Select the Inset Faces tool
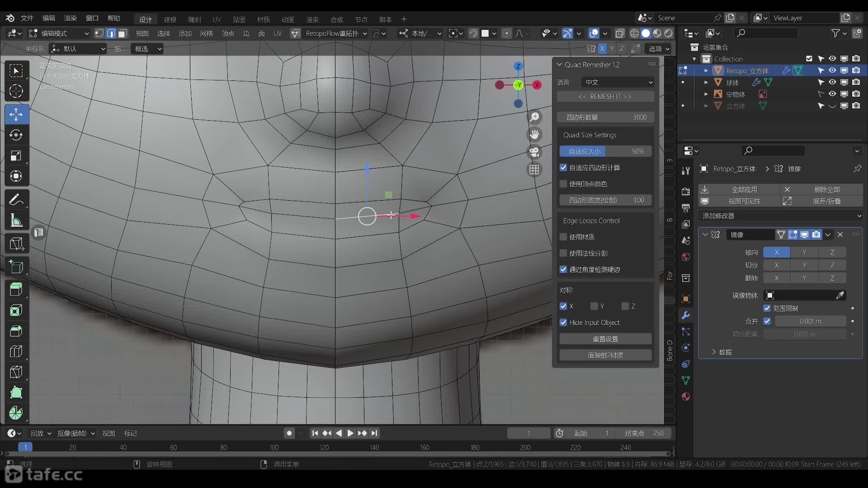The image size is (868, 488). [16, 310]
